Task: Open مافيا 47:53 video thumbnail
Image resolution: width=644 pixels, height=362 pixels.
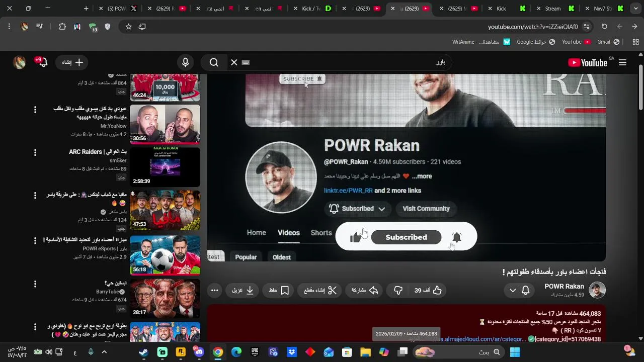Action: pyautogui.click(x=165, y=210)
